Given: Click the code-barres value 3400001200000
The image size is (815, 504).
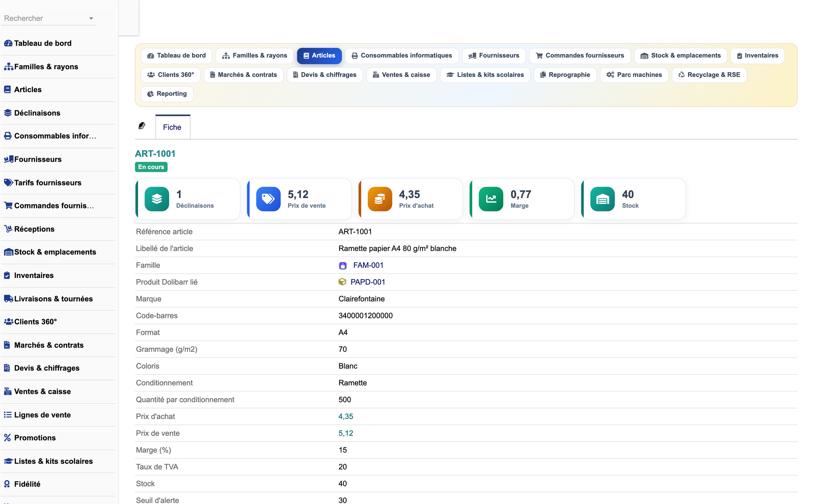Looking at the screenshot, I should coord(366,316).
